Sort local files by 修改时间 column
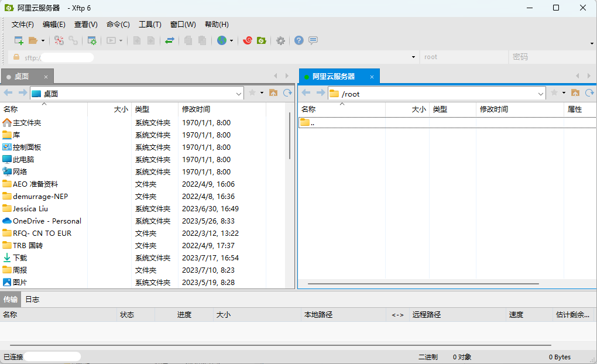The height and width of the screenshot is (364, 597). (222, 109)
